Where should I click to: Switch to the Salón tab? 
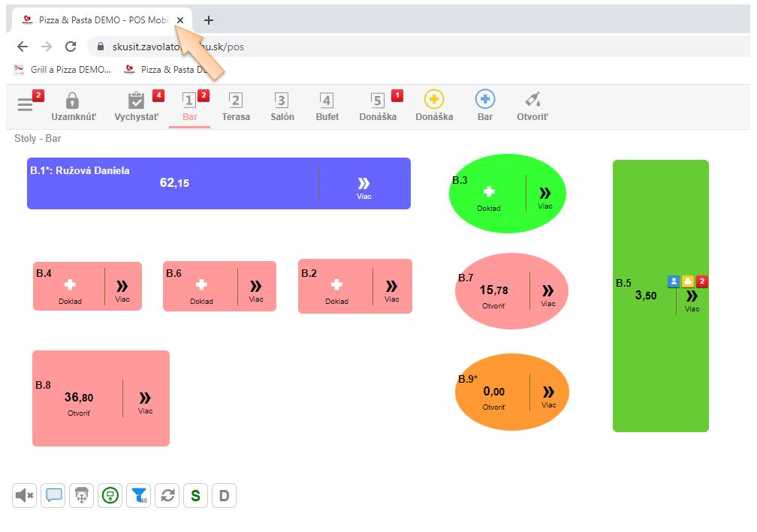pyautogui.click(x=282, y=106)
